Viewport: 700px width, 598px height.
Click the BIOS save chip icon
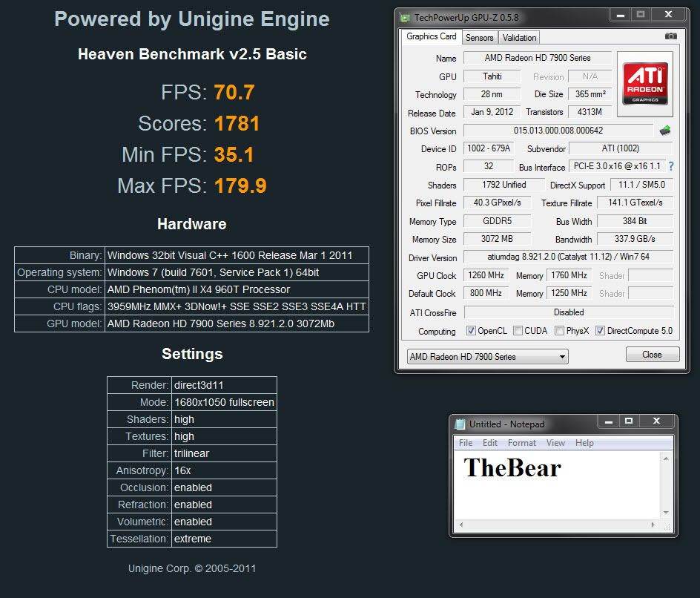[x=664, y=131]
